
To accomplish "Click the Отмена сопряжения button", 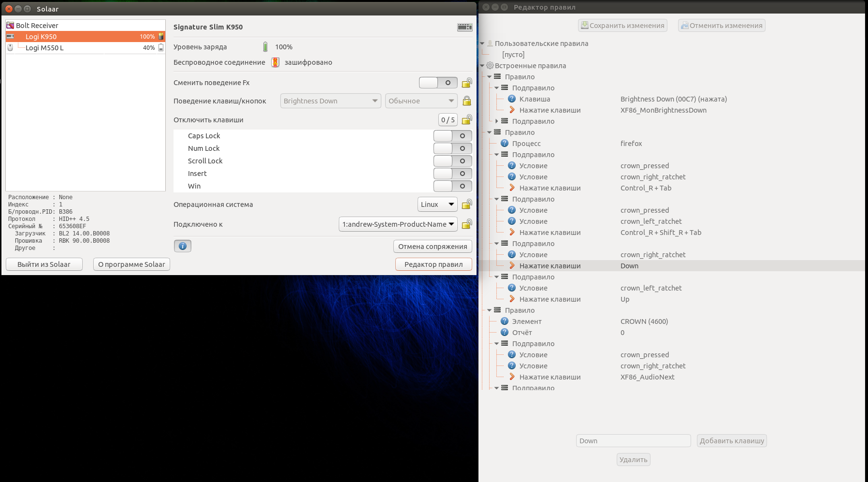I will point(433,247).
